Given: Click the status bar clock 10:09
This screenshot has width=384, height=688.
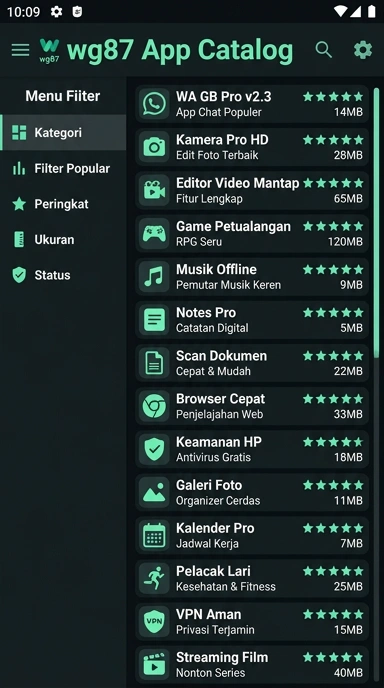Looking at the screenshot, I should [24, 12].
